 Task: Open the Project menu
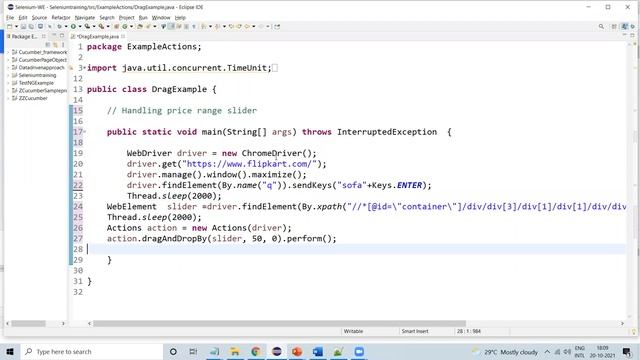[x=127, y=18]
